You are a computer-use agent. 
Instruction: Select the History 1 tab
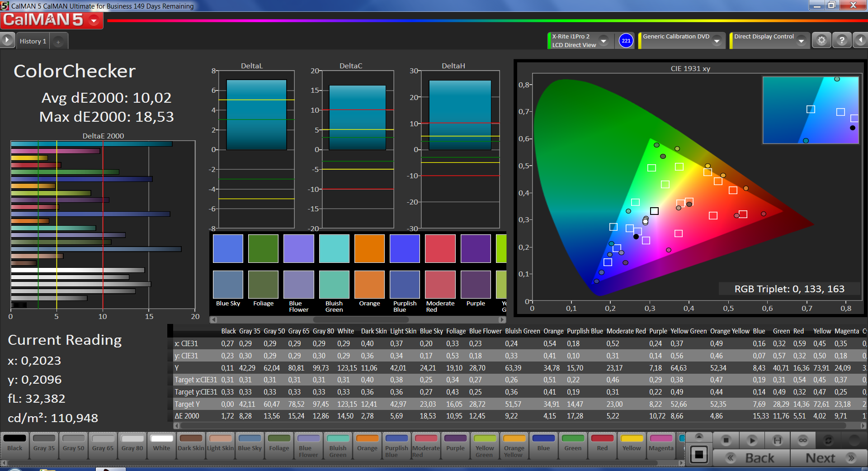(33, 41)
